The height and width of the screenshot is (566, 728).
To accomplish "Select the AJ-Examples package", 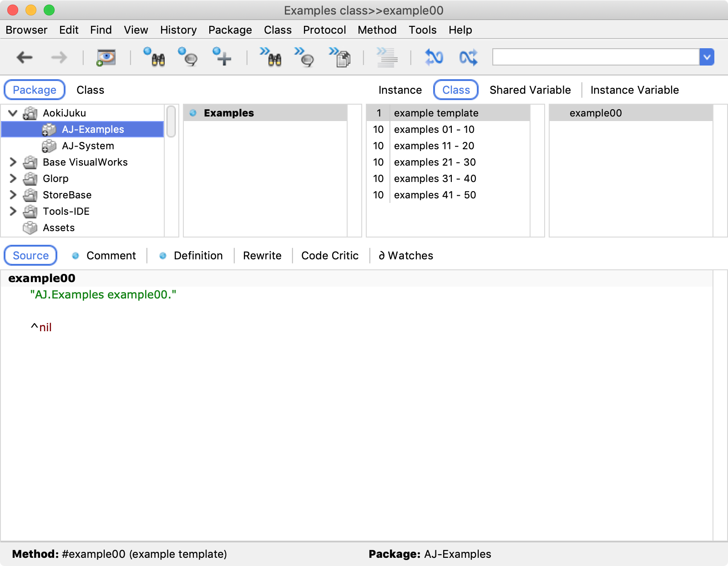I will point(82,129).
